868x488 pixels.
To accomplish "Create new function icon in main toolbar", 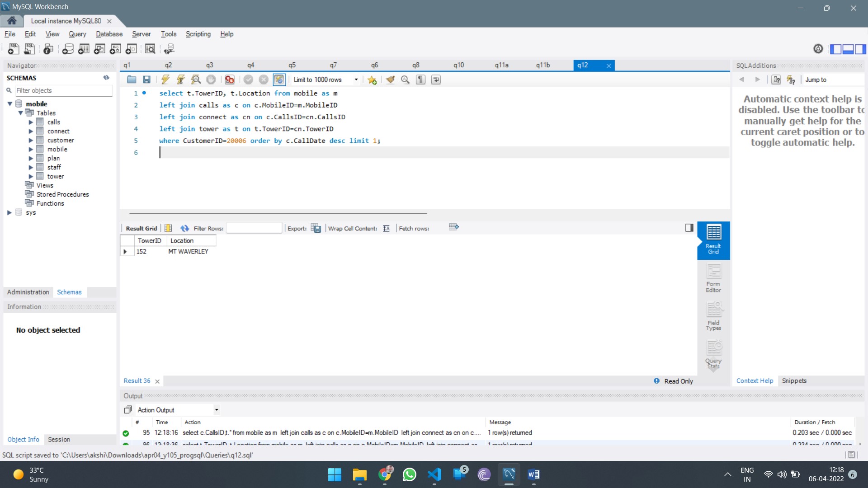I will tap(132, 49).
